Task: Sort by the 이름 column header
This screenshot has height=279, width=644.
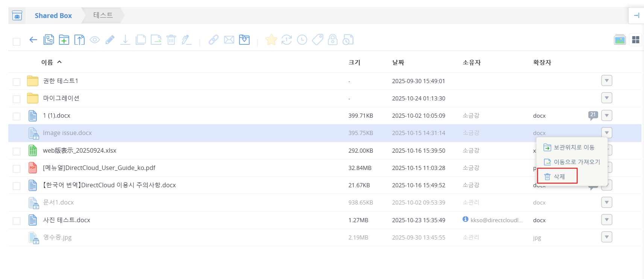Action: (47, 62)
